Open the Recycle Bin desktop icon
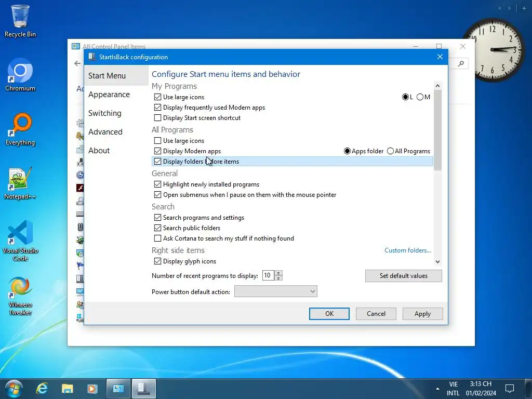Image resolution: width=532 pixels, height=399 pixels. [x=20, y=20]
